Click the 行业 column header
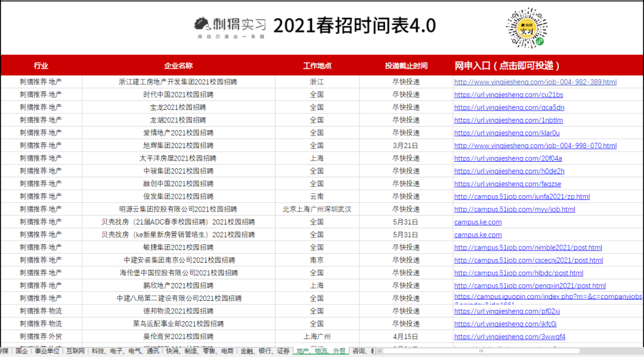The image size is (644, 357). 41,66
